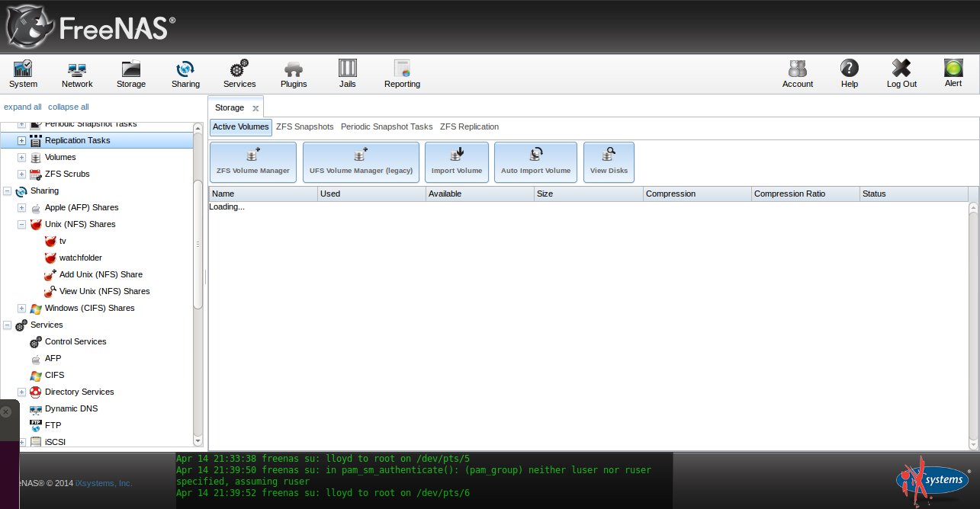Click the Windows (CIFS) Shares icon

coord(36,308)
